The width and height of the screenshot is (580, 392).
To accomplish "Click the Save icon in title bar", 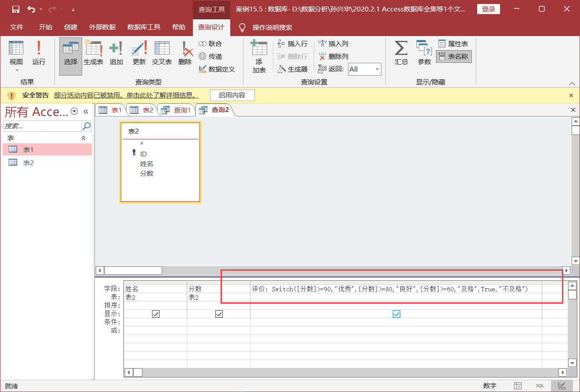I will [x=16, y=9].
